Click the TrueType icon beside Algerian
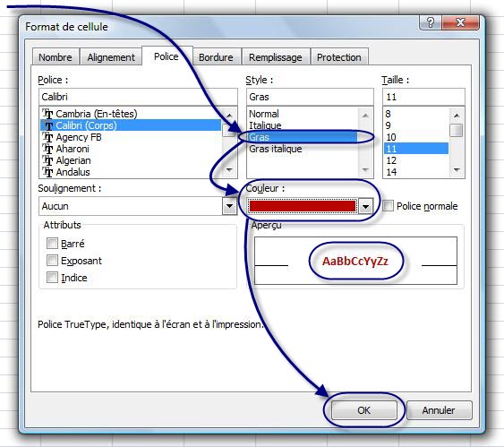This screenshot has height=447, width=504. click(x=47, y=160)
